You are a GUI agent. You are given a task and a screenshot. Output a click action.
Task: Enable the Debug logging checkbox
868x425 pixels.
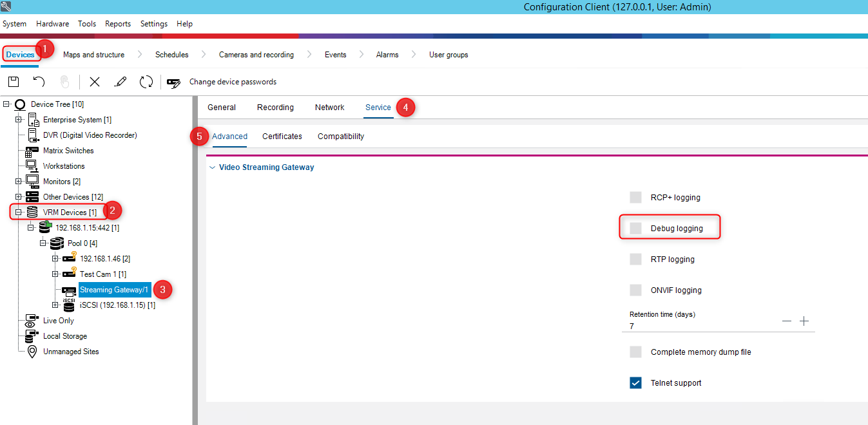tap(636, 229)
